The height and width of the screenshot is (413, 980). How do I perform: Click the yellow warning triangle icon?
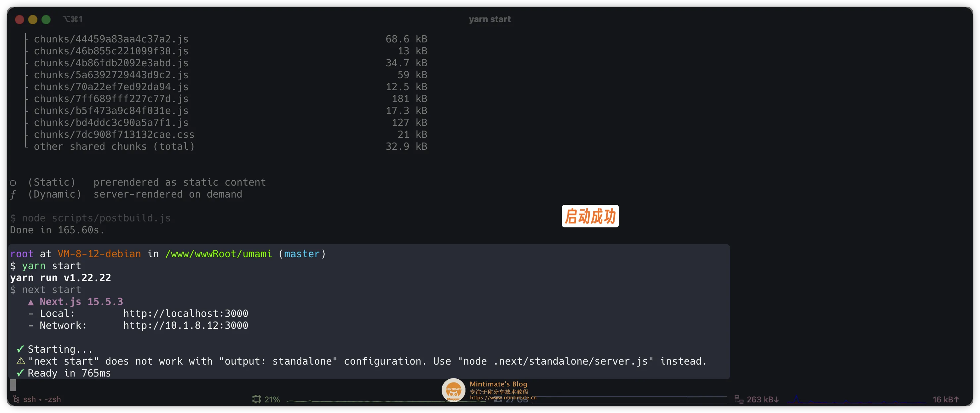pyautogui.click(x=21, y=361)
